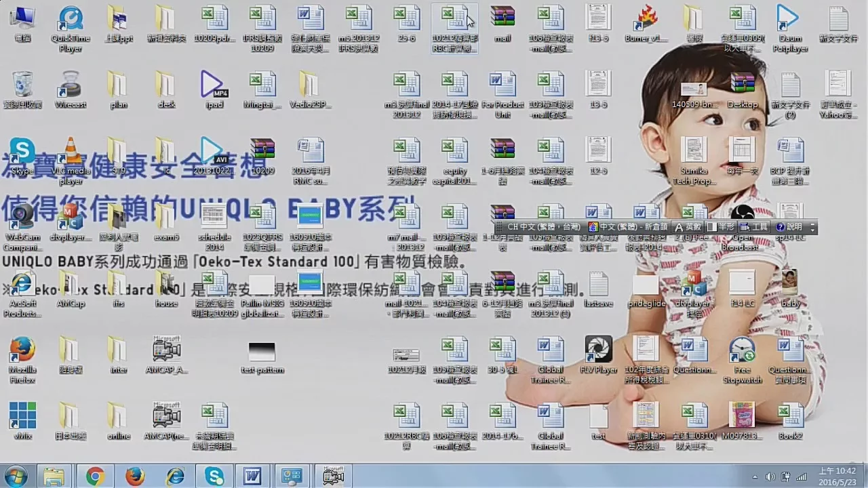Open the Wirecast shortcut icon
This screenshot has height=488, width=868.
[x=71, y=89]
